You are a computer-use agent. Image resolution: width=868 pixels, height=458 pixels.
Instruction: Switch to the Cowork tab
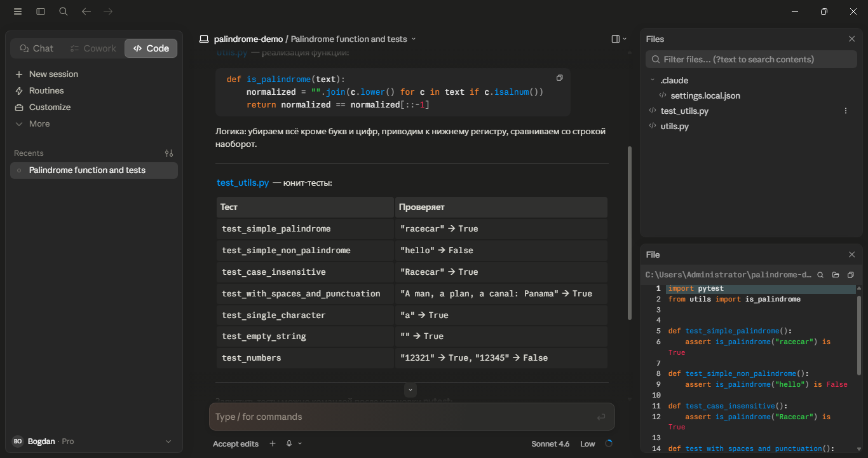point(93,48)
